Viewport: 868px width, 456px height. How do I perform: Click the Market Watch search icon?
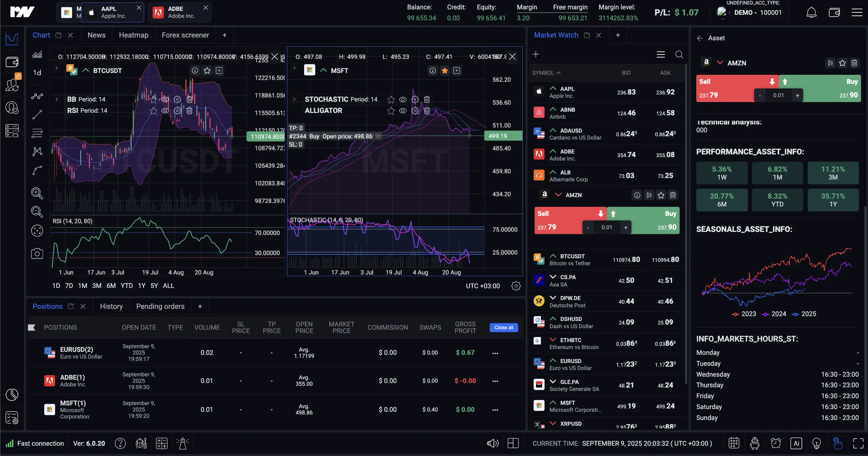679,55
